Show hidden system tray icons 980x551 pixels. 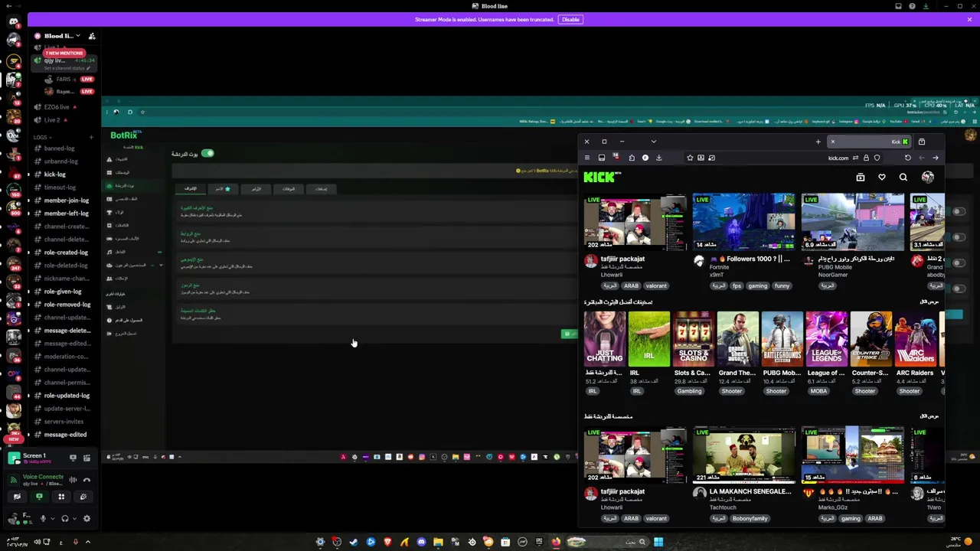pos(87,542)
